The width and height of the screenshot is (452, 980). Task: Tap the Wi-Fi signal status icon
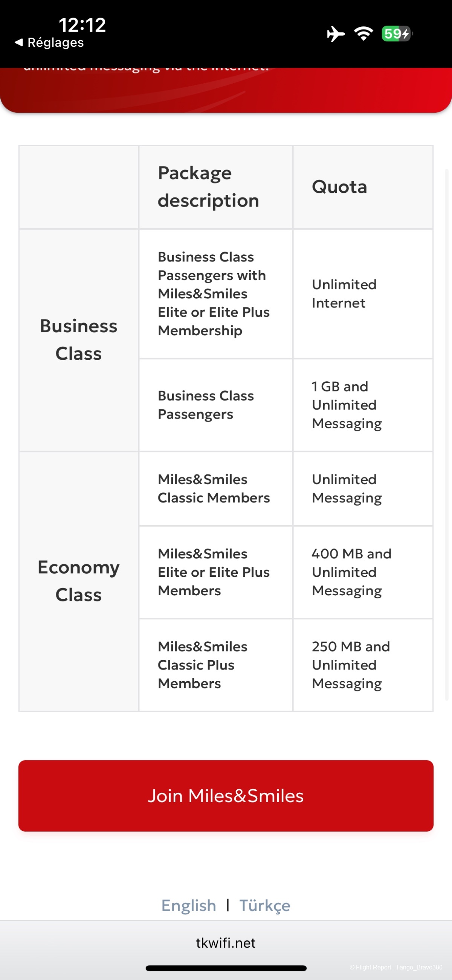pyautogui.click(x=364, y=34)
